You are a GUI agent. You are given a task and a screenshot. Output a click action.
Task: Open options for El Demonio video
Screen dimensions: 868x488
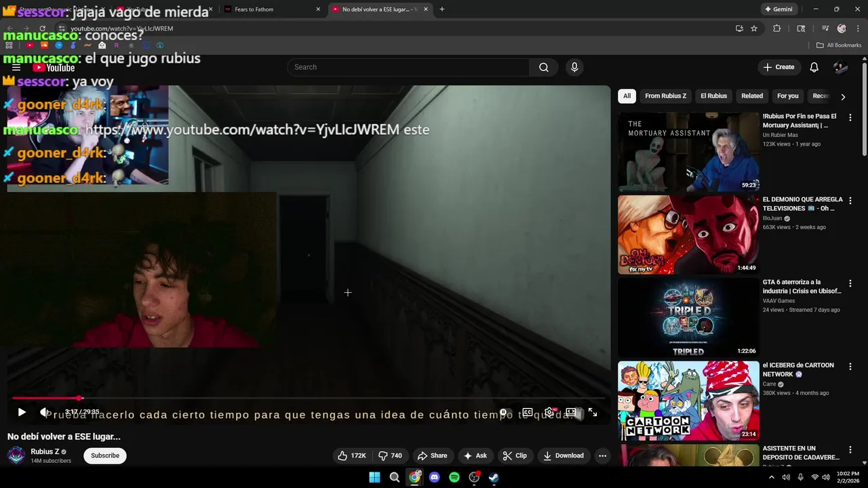click(850, 201)
